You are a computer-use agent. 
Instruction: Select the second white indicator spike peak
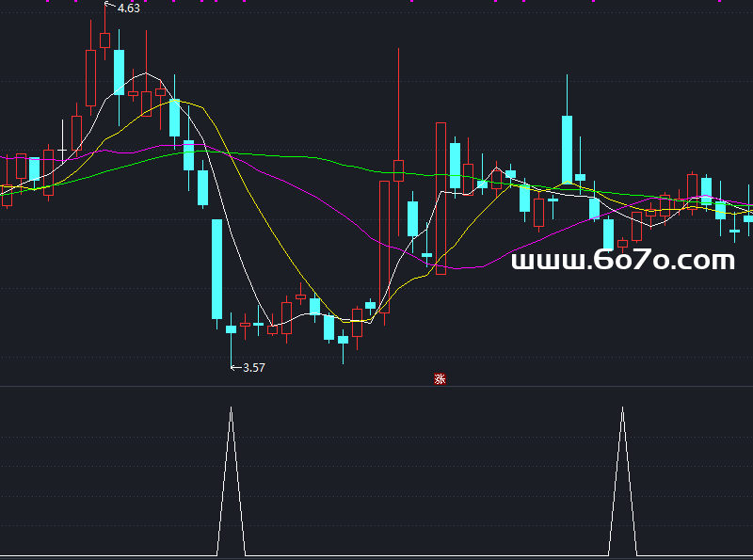click(622, 410)
